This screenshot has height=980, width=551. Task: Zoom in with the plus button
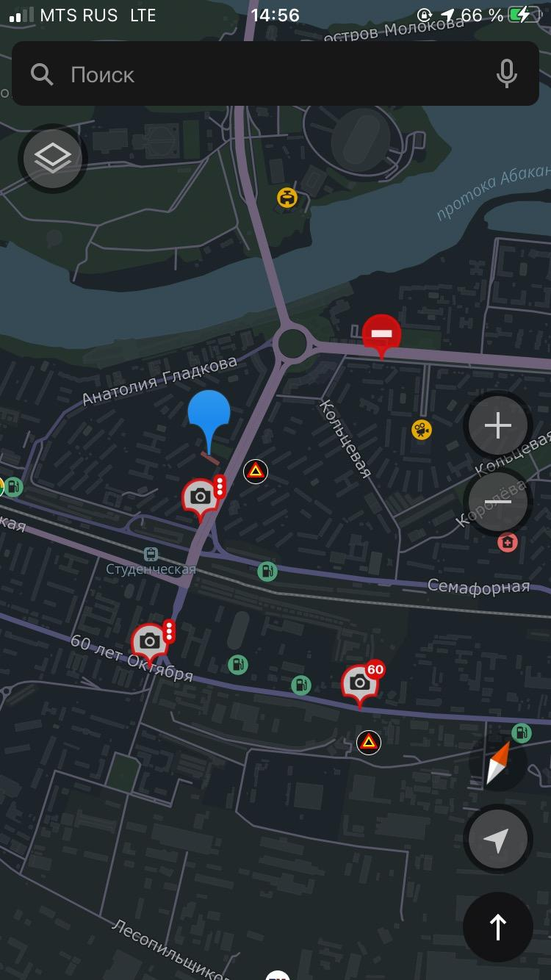coord(498,425)
